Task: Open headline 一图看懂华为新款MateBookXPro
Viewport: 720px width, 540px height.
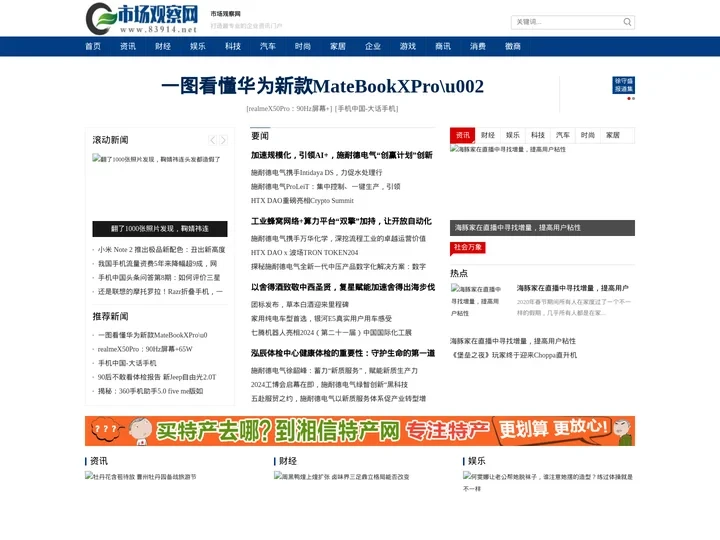Action: [322, 86]
